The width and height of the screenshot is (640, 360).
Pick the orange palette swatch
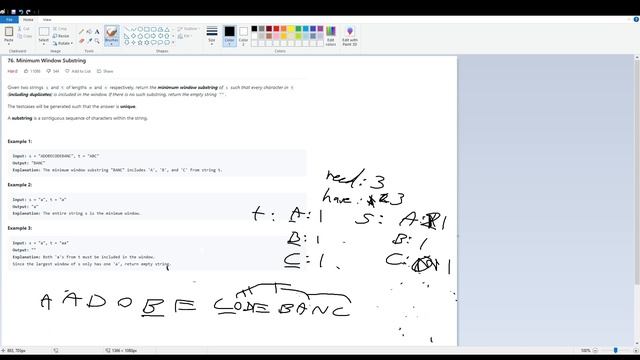pyautogui.click(x=284, y=29)
